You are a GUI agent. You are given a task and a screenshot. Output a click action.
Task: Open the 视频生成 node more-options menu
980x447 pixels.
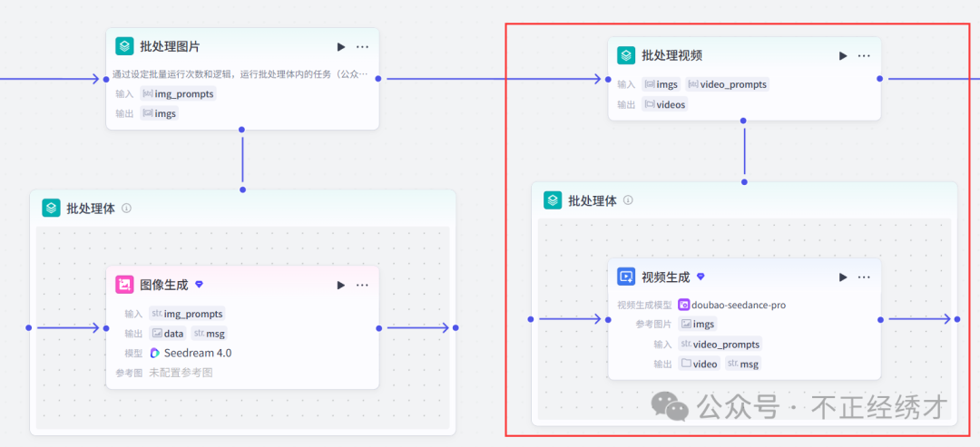864,277
